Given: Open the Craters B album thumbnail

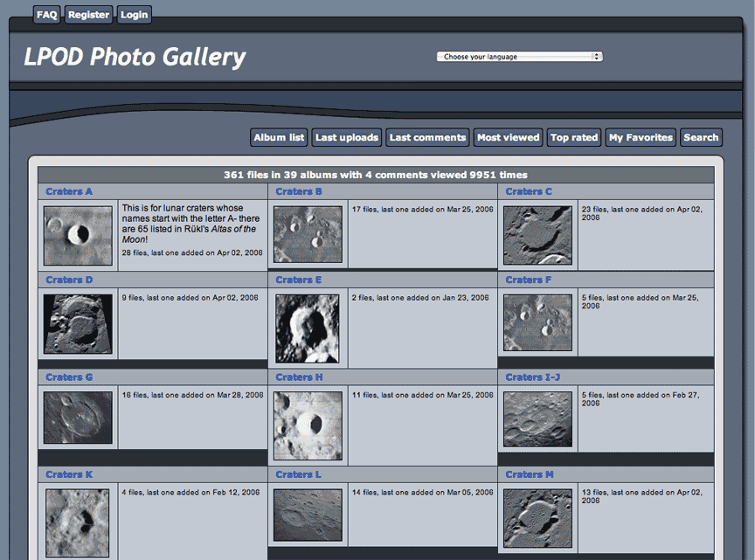Looking at the screenshot, I should (x=308, y=234).
